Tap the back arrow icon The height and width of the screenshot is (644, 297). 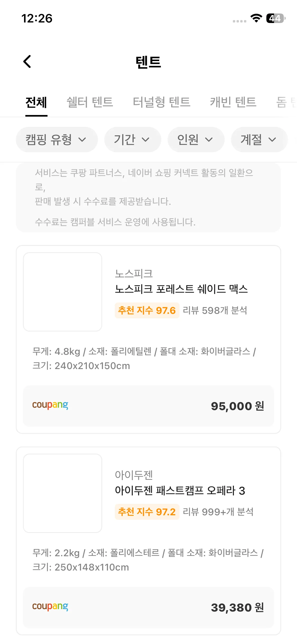[27, 62]
